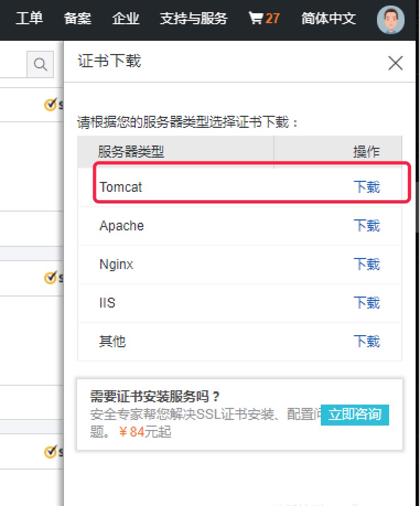Select the Nginx server type text
Image resolution: width=420 pixels, height=506 pixels.
coord(116,265)
